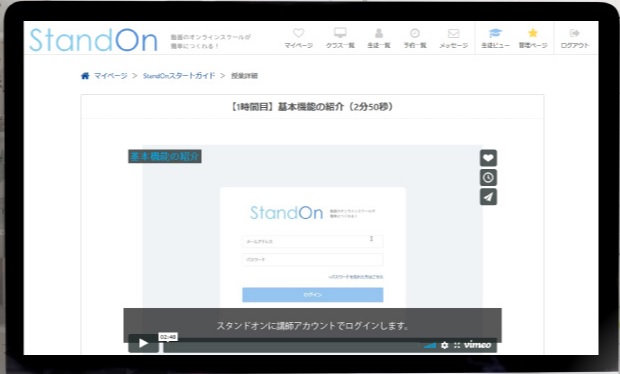Enter fullscreen on the video player
The height and width of the screenshot is (374, 620).
457,345
